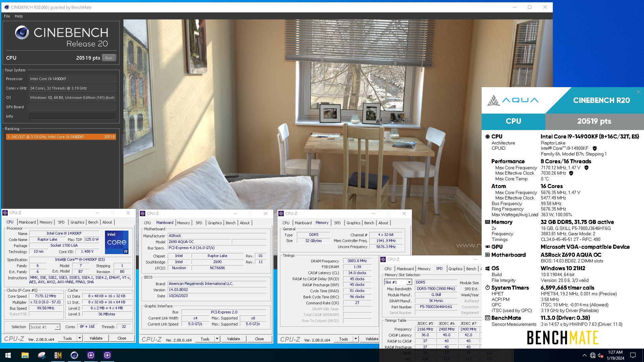Click verified shield beside 7170.12 MHz, 1.47 V

pos(586,168)
